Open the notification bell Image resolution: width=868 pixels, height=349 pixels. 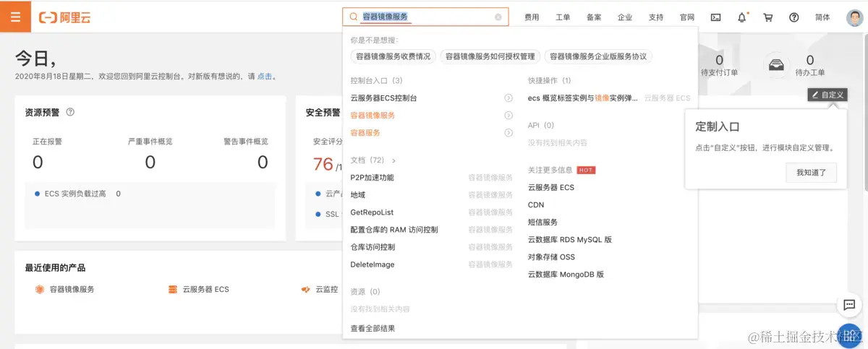click(x=742, y=17)
